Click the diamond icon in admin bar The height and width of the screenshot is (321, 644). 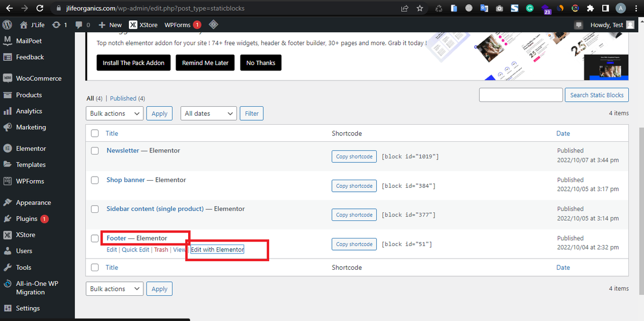point(213,25)
